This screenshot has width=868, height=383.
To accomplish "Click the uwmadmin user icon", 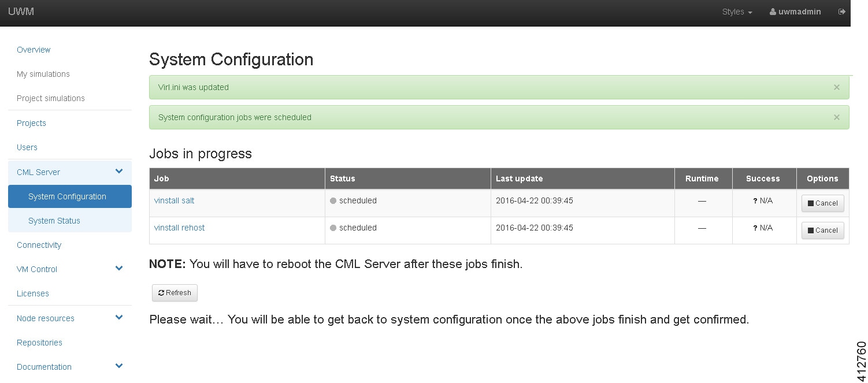I will (x=773, y=12).
